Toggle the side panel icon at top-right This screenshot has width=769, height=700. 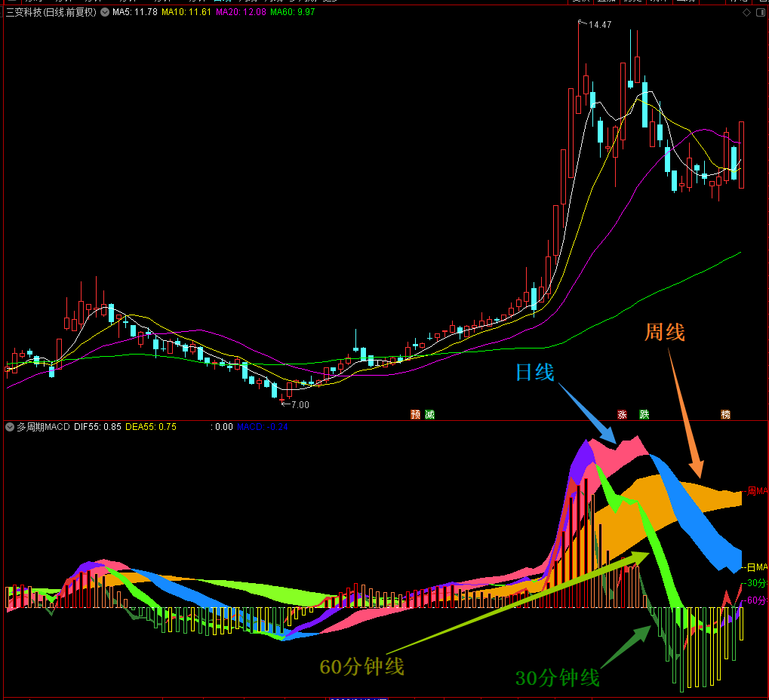(760, 12)
